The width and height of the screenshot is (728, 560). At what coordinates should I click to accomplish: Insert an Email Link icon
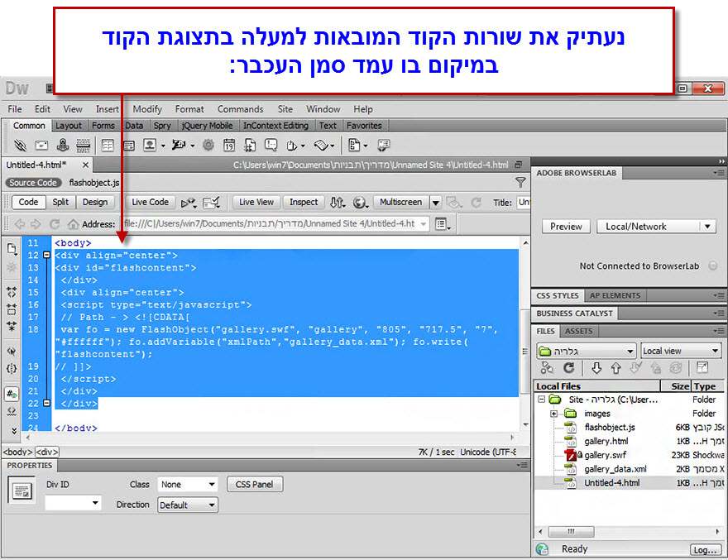(42, 146)
